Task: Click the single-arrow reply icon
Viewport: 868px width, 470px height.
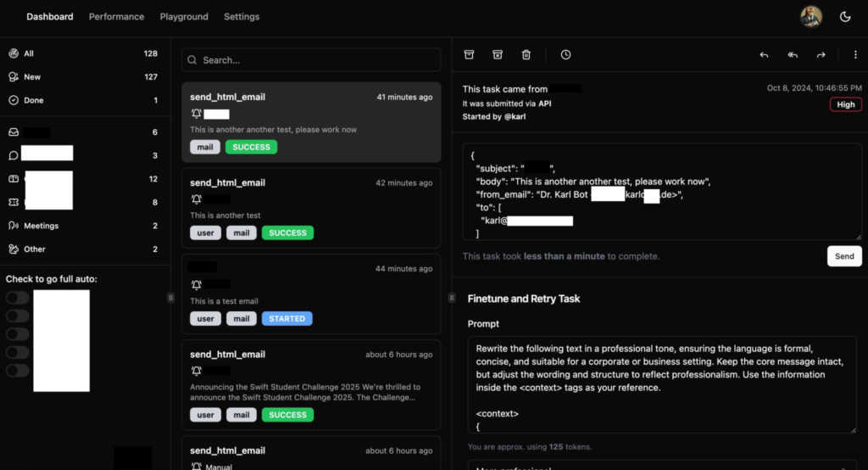Action: coord(764,55)
